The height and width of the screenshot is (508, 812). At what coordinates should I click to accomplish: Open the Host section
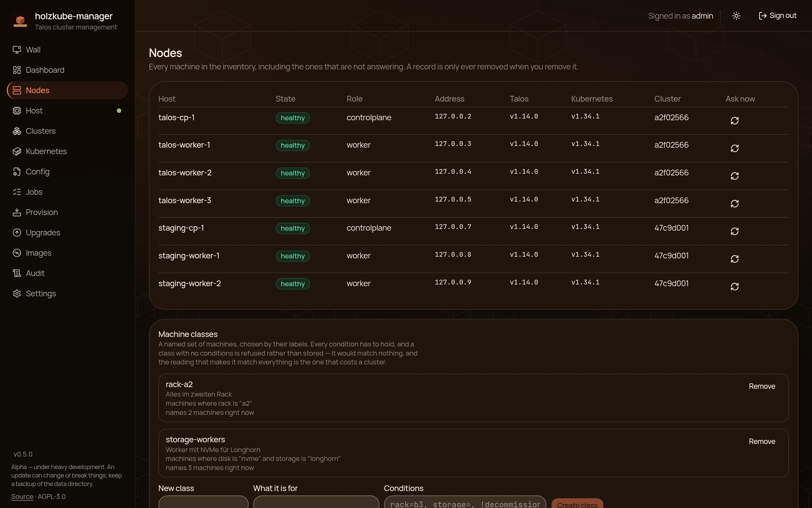coord(67,111)
